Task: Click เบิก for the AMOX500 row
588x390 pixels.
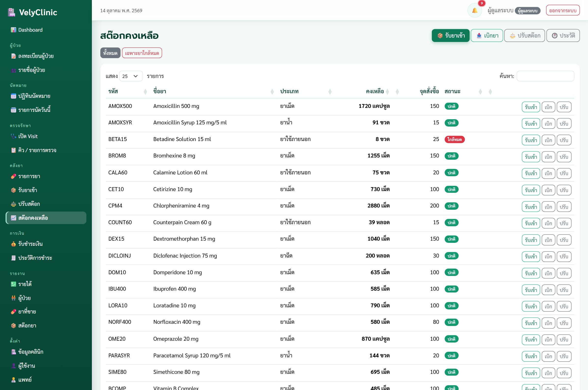Action: 548,107
